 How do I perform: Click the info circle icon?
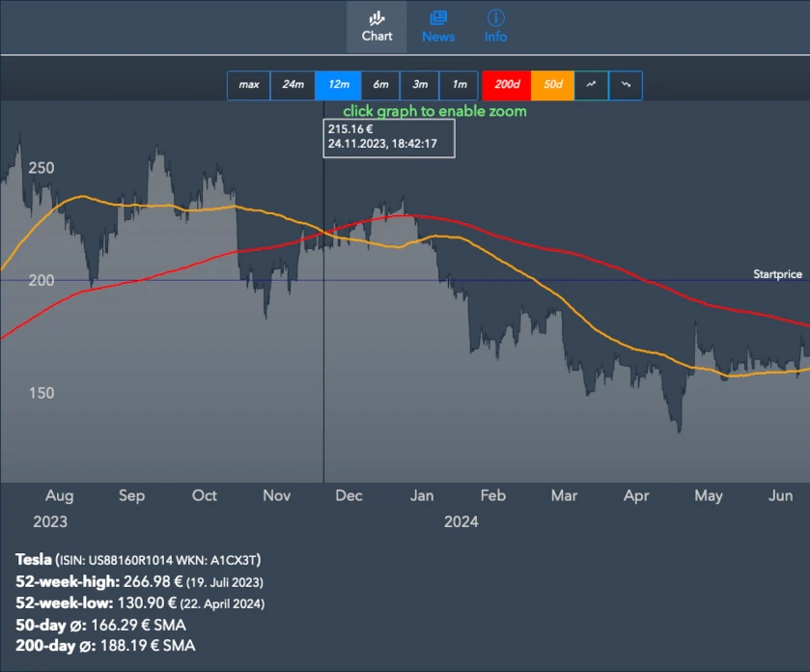(495, 17)
